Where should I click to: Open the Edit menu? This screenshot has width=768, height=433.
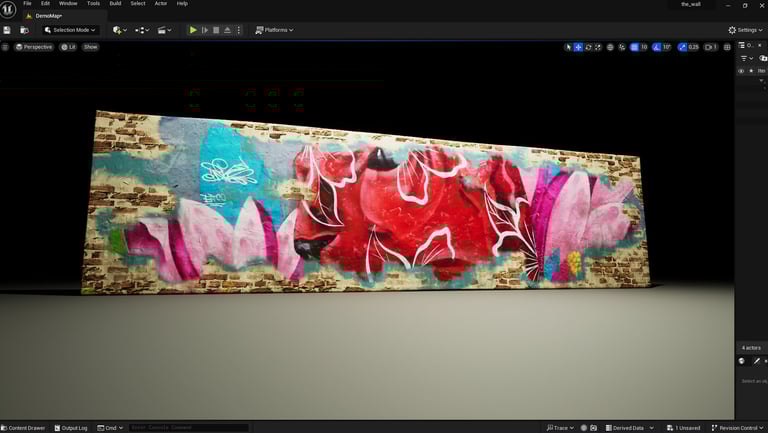45,3
